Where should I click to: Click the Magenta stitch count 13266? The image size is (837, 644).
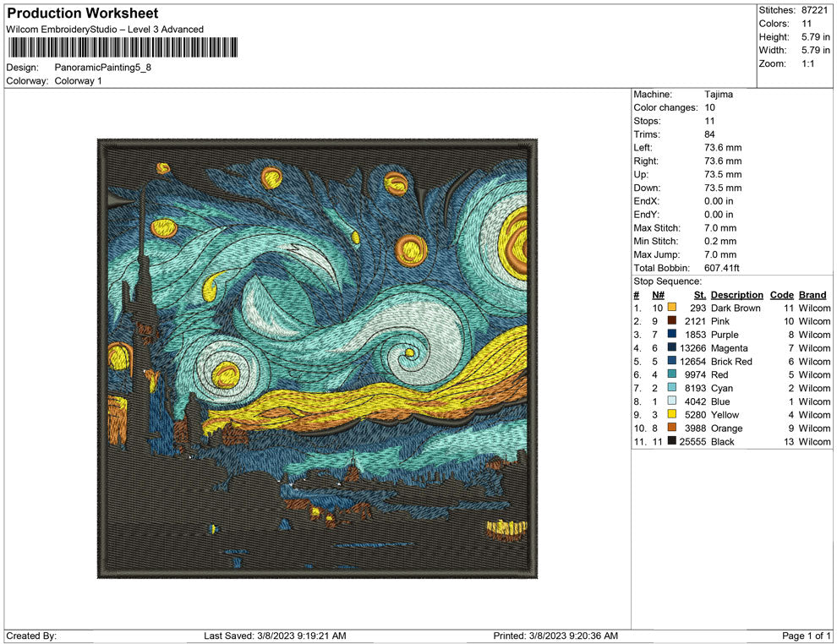(x=693, y=348)
